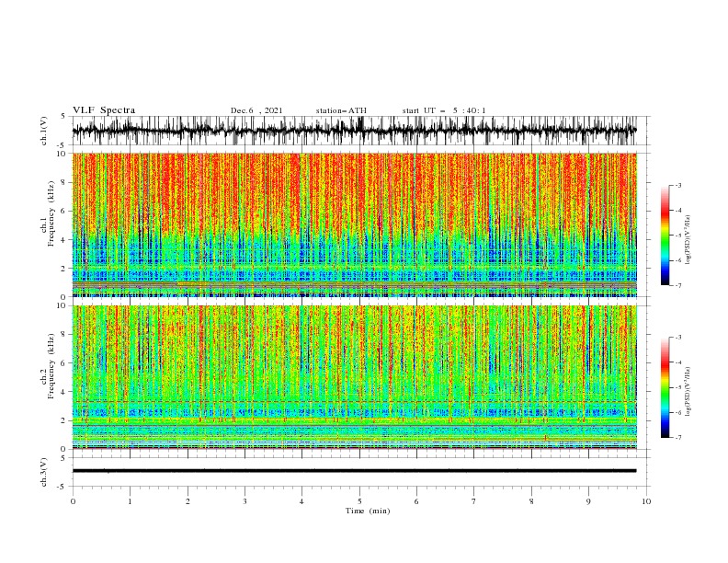Click time axis tick label "7"
Image resolution: width=728 pixels, height=563 pixels.
(x=474, y=501)
